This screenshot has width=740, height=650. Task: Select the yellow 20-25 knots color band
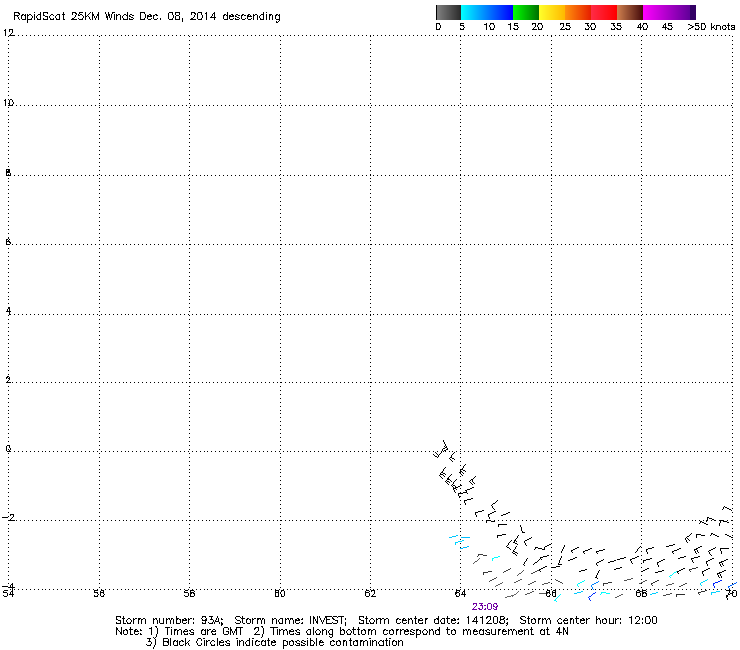pos(552,12)
